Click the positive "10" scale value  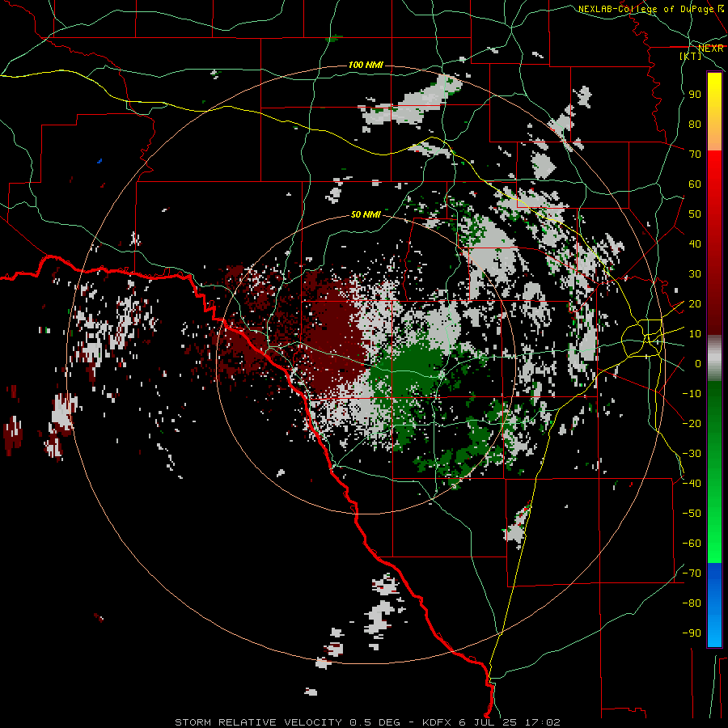click(x=695, y=334)
